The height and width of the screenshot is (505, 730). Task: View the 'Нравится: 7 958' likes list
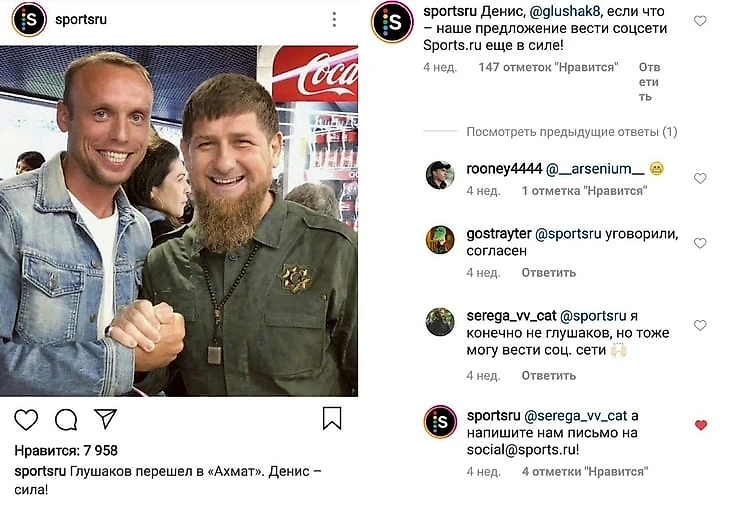(66, 451)
